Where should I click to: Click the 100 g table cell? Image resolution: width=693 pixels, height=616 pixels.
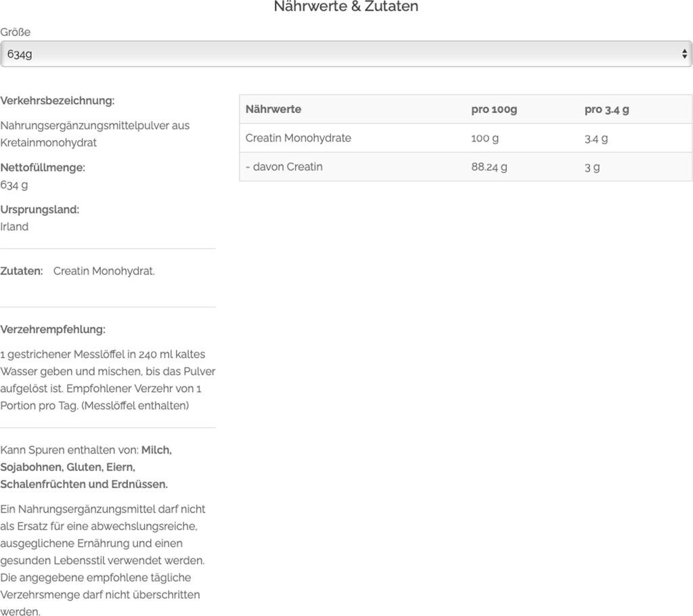[x=485, y=138]
